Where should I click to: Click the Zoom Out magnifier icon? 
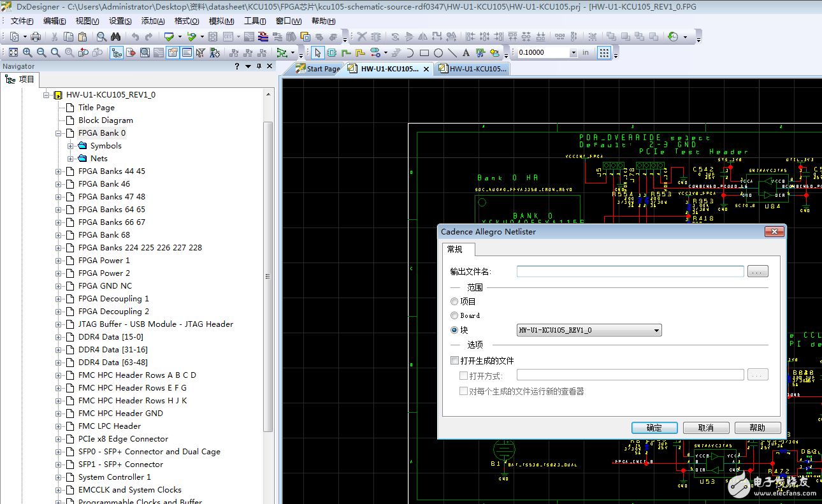[x=41, y=52]
